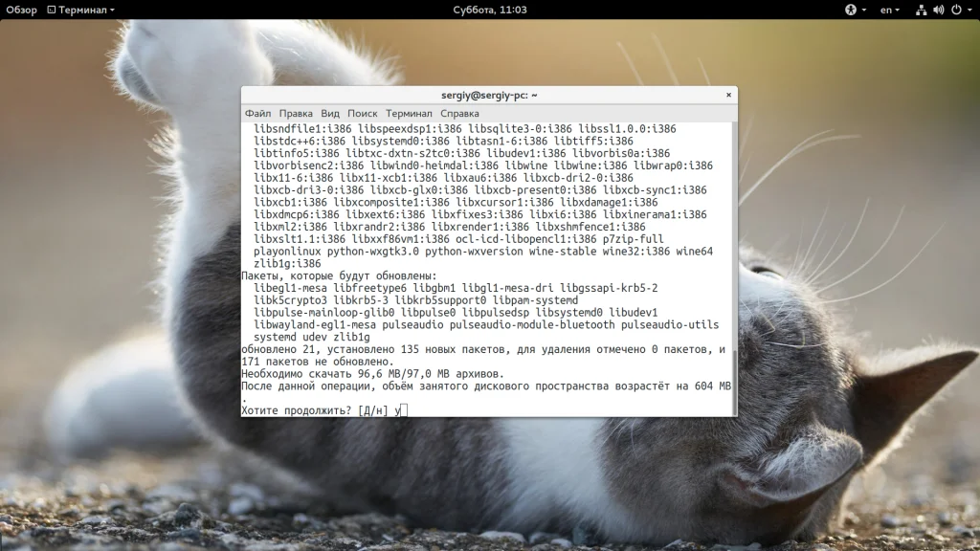Click the line Пакеты, которые будут обновлены:
Image resolution: width=980 pixels, height=551 pixels.
(x=340, y=275)
